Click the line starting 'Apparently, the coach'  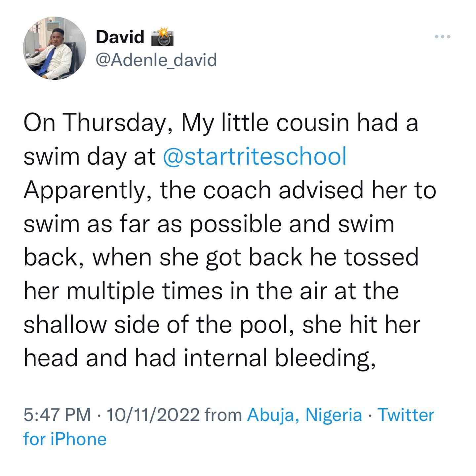click(x=230, y=191)
